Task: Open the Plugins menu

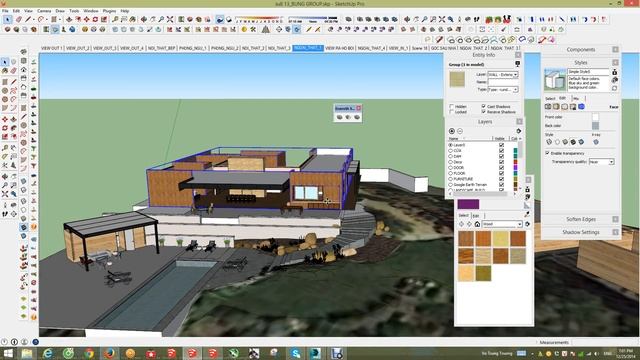Action: (109, 11)
